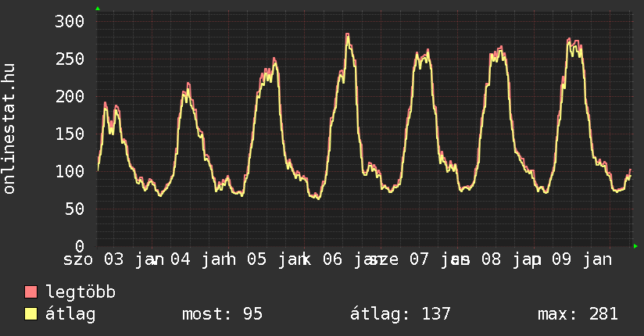Click the 'átlag: 137' average value

pyautogui.click(x=402, y=315)
